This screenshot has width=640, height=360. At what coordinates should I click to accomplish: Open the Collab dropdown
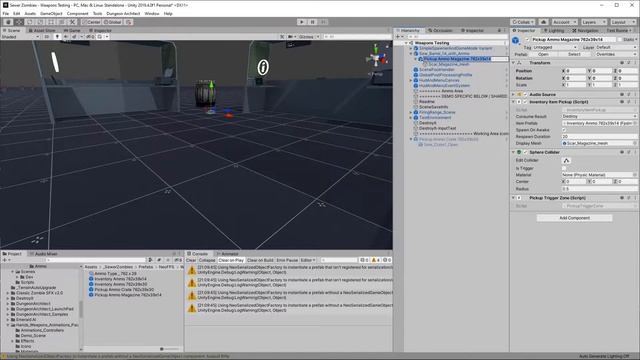click(x=523, y=22)
